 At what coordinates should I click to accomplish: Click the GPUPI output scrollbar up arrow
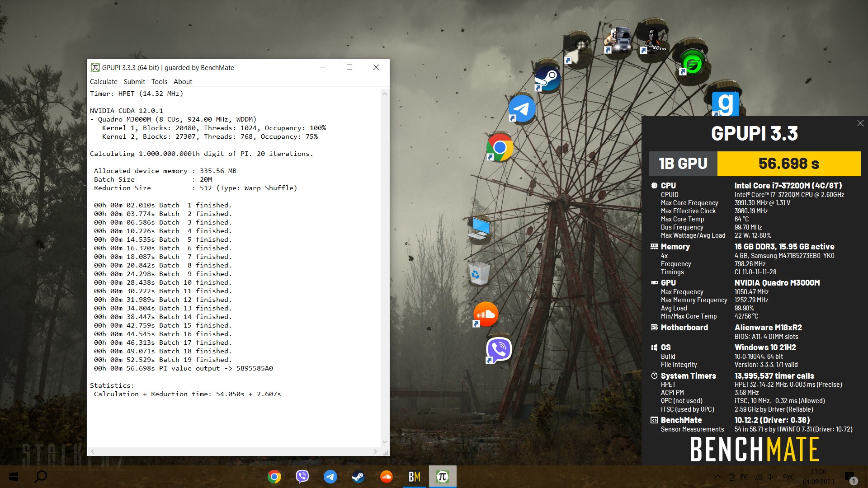[x=385, y=94]
